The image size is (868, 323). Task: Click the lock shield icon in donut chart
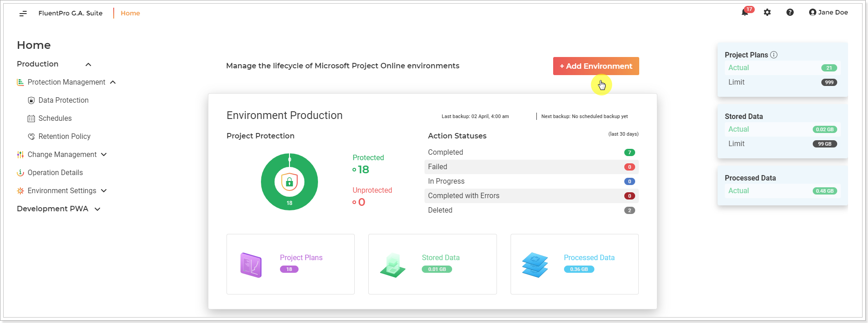(289, 182)
